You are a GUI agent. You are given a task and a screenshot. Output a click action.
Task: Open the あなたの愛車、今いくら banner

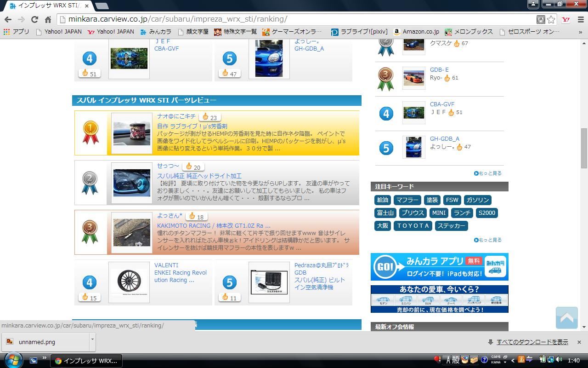(439, 299)
